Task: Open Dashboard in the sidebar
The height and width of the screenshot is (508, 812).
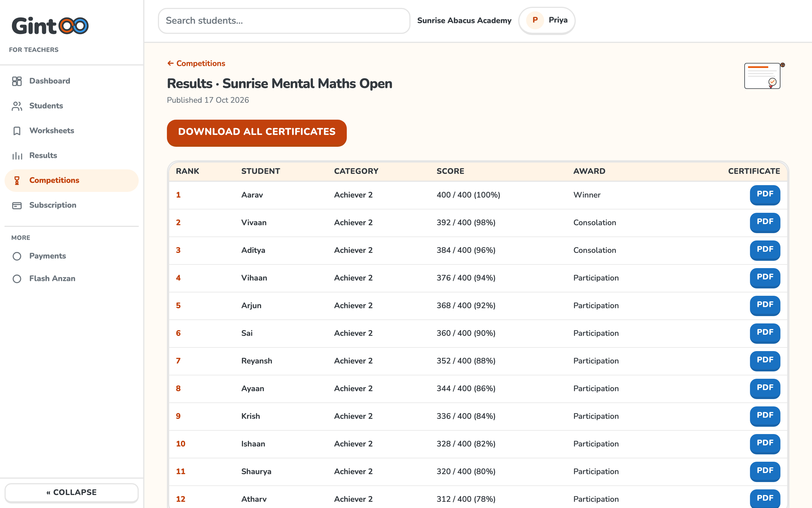Action: [71, 81]
